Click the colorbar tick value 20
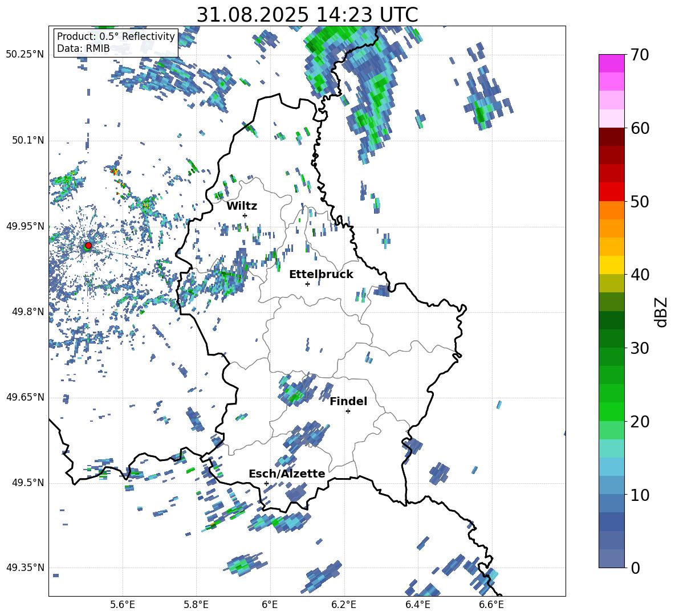The height and width of the screenshot is (616, 675). (640, 422)
